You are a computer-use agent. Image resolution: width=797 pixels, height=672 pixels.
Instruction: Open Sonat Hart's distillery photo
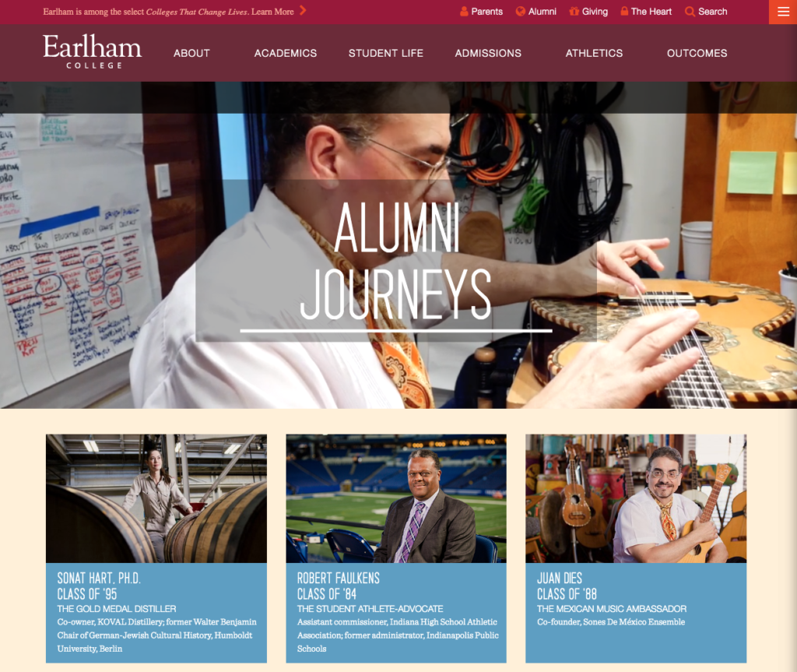click(156, 498)
